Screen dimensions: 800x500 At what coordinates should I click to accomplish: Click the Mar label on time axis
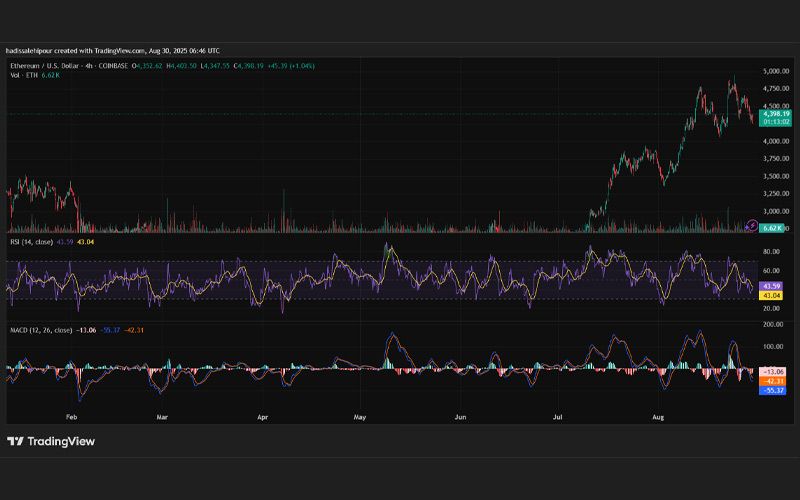(x=162, y=417)
